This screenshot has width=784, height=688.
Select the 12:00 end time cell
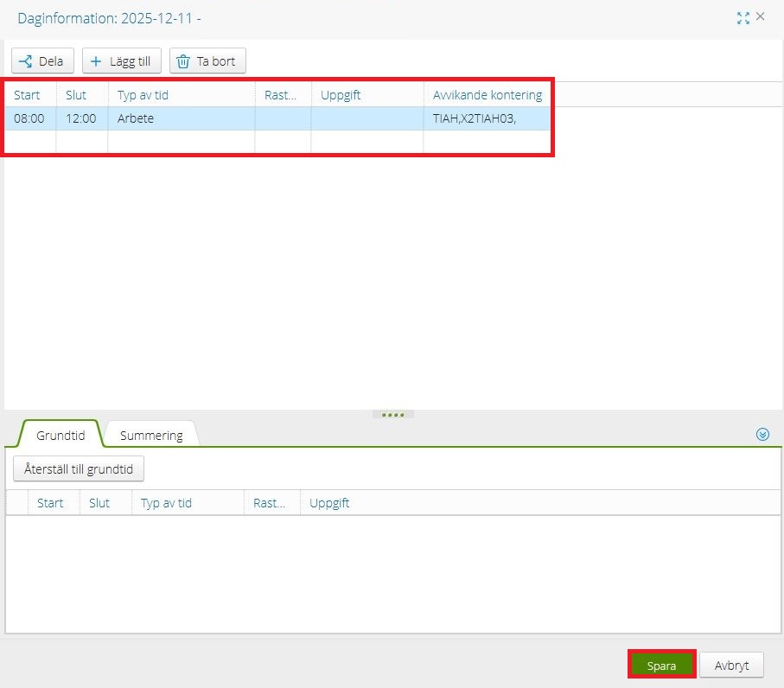click(81, 118)
